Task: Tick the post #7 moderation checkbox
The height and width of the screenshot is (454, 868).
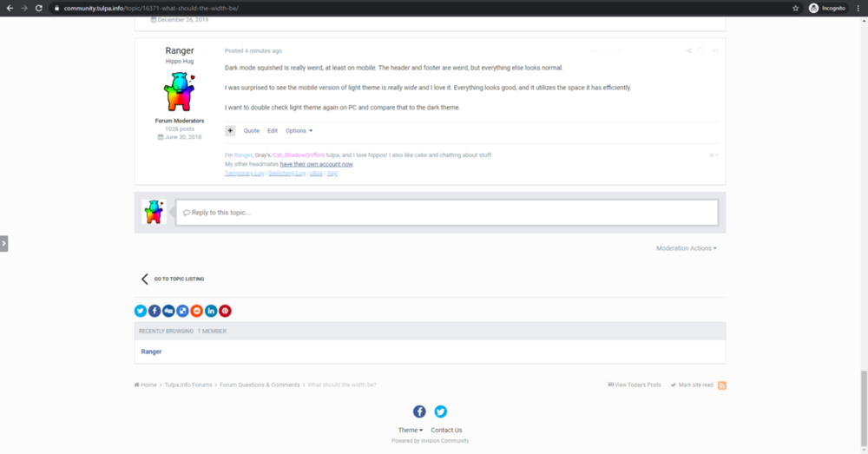Action: coord(700,51)
